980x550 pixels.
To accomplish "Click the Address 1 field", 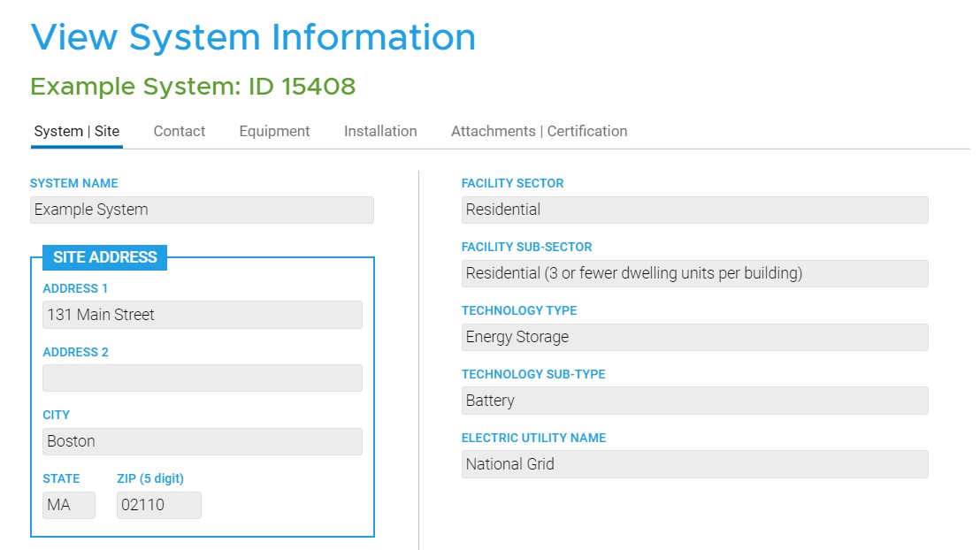I will (x=202, y=315).
